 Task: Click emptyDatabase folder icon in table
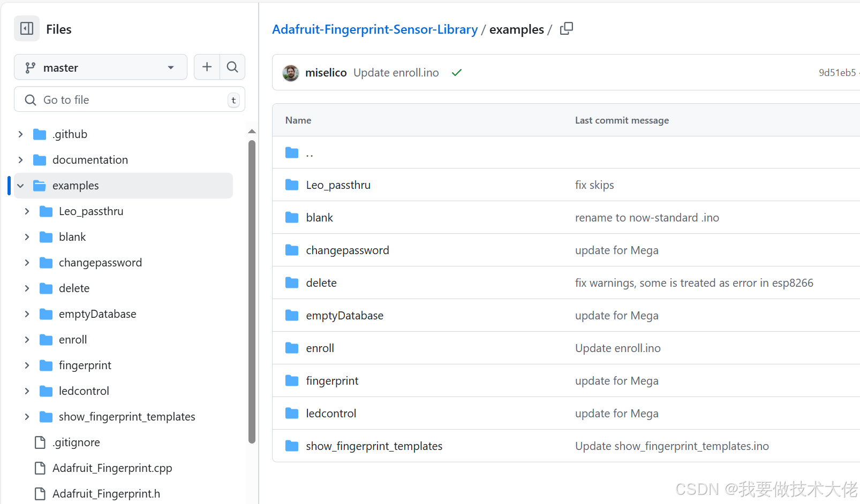(292, 316)
